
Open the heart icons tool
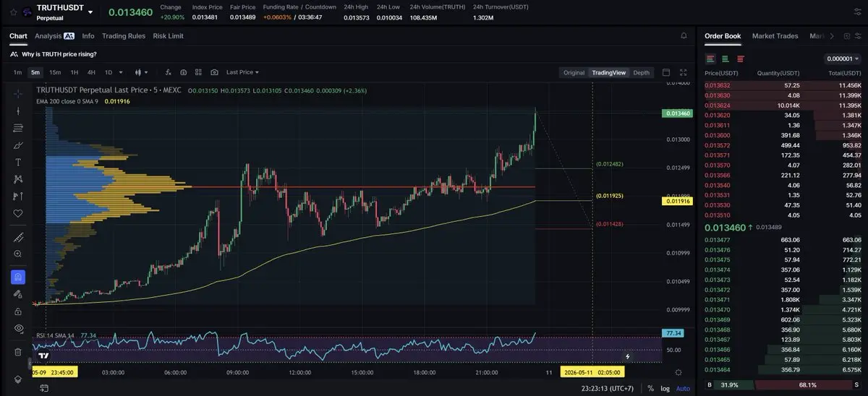(18, 214)
